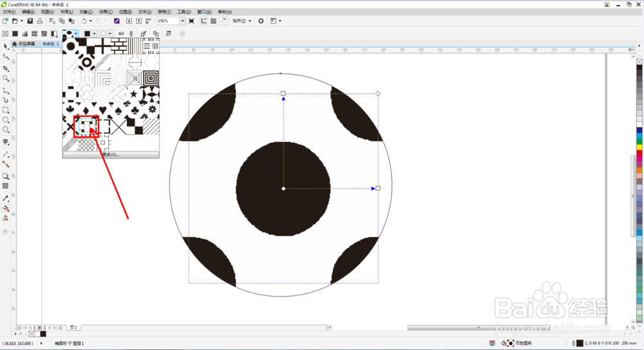Viewport: 644px width, 350px height.
Task: Toggle grid display
Action: click(x=214, y=21)
